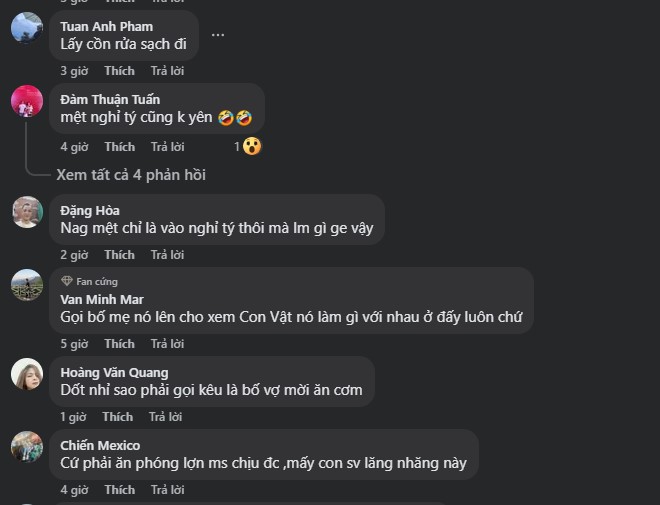Click Đặng Hòa's avatar image
This screenshot has width=660, height=505.
tap(27, 212)
